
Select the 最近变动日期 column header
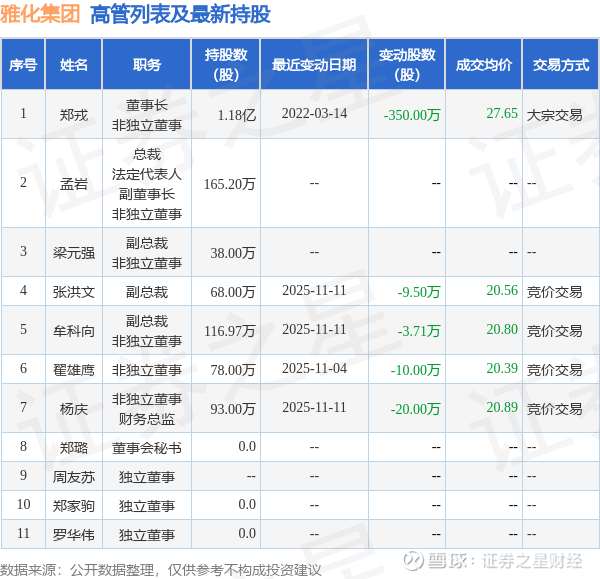click(x=314, y=65)
